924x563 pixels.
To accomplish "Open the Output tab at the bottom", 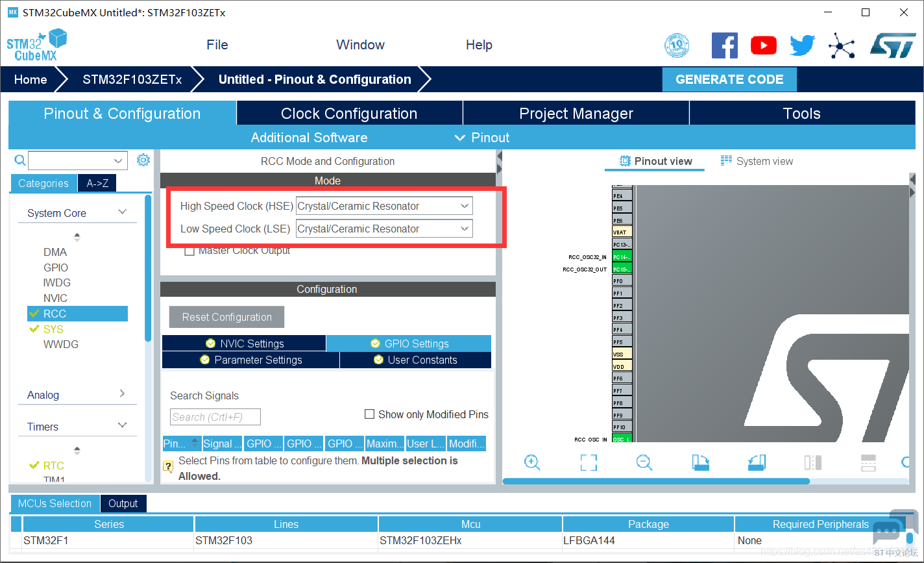I will 123,503.
